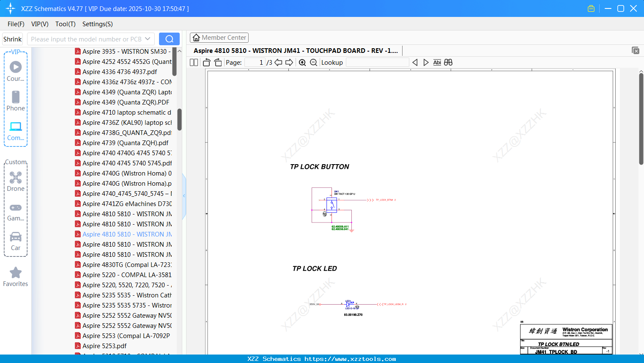Open Aspire 4740 4745 5740 5745.pdf

click(123, 163)
